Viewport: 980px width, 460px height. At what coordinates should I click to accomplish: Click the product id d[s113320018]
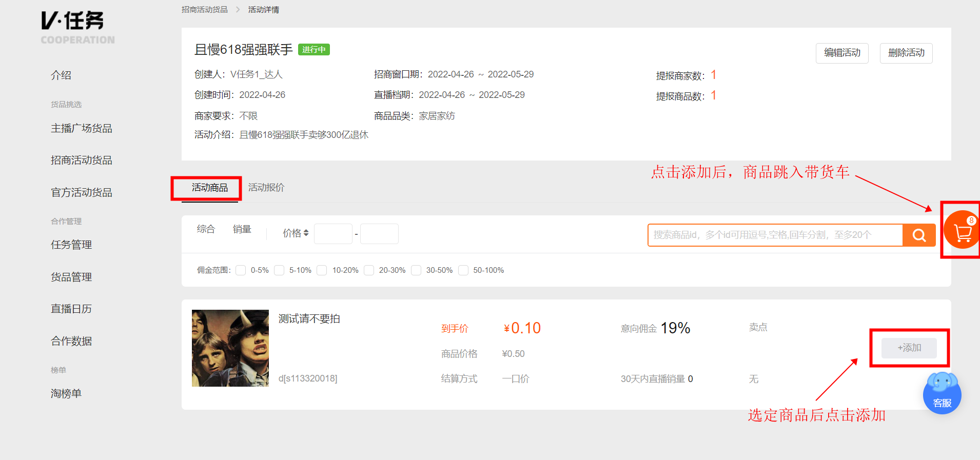coord(308,379)
